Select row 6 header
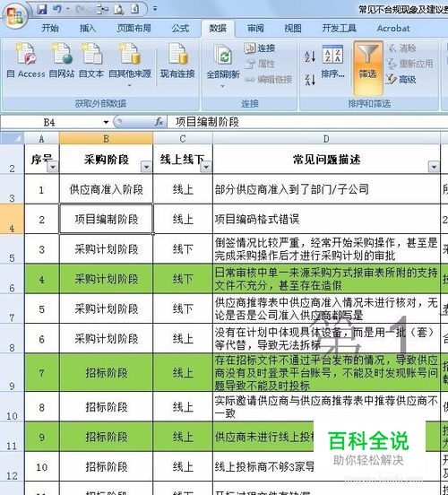The image size is (448, 495). point(12,279)
